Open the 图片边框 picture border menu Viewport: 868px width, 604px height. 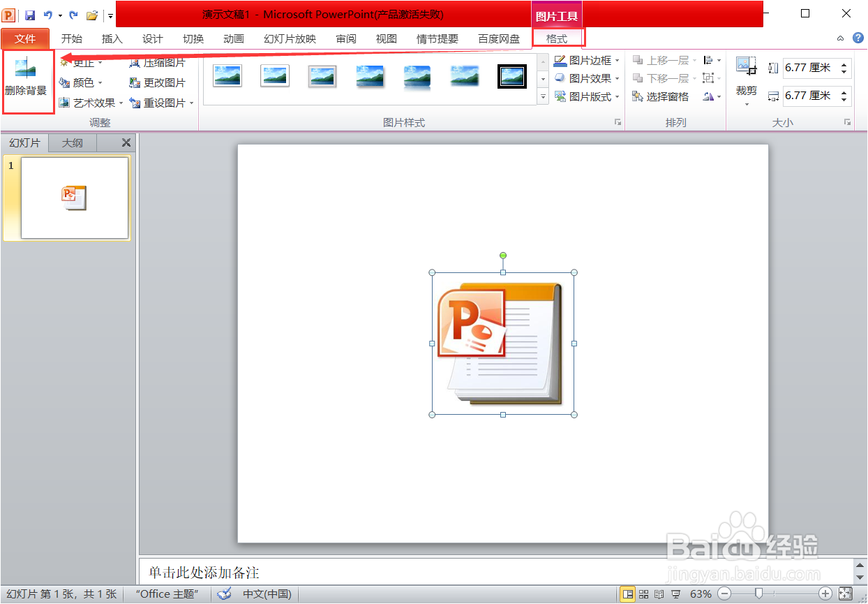coord(587,61)
